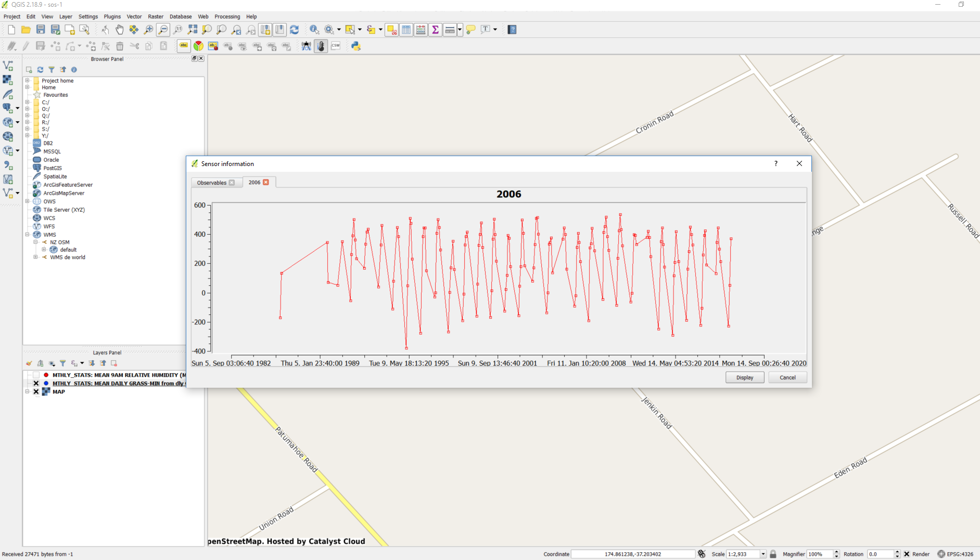
Task: Enable the MEAN 9AM RELATIVE HUMIDITY layer
Action: (x=36, y=375)
